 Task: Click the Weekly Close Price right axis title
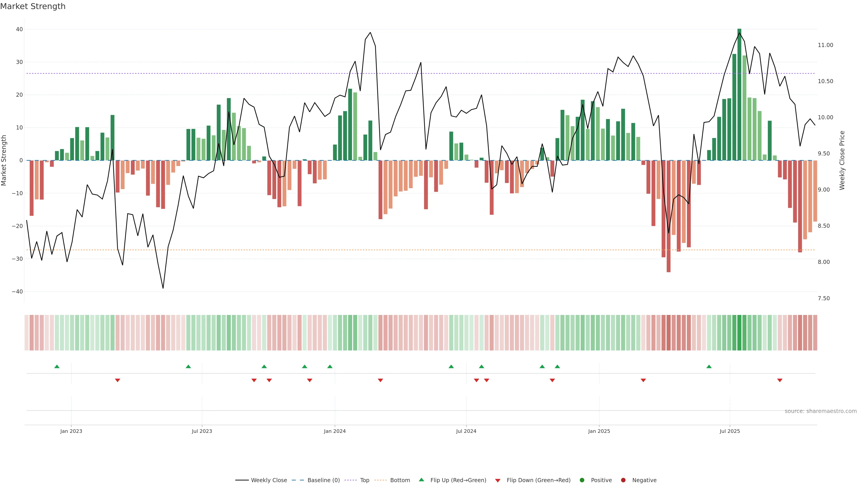[842, 160]
